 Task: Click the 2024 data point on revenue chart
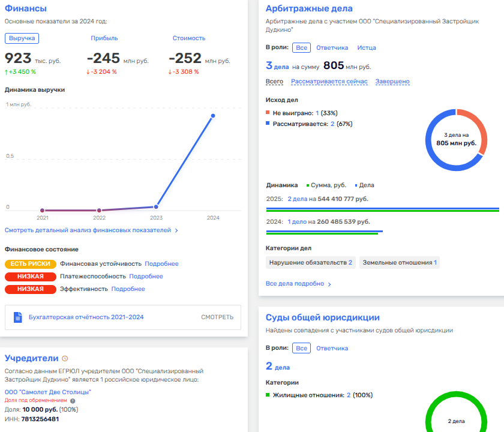click(212, 116)
